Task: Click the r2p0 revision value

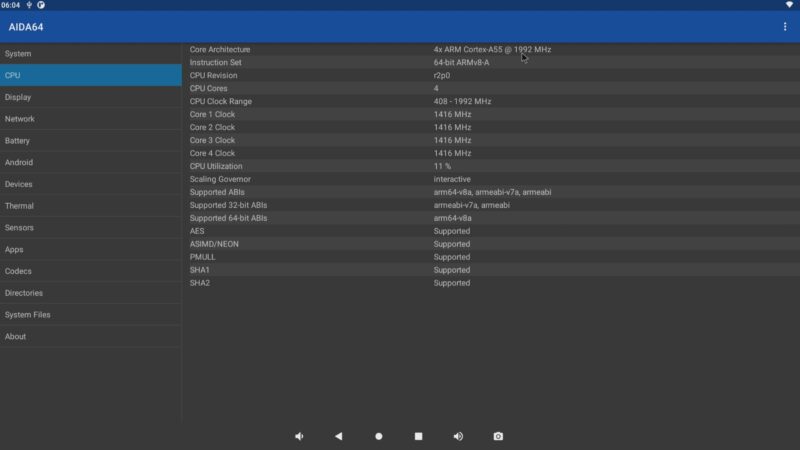Action: 442,76
